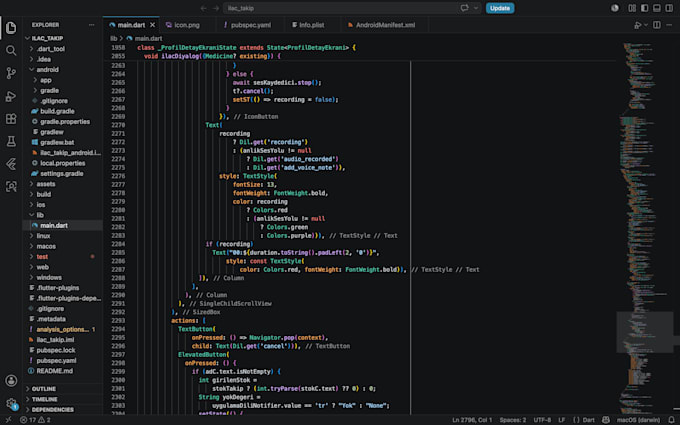The height and width of the screenshot is (425, 680).
Task: Open the Source Control view
Action: pos(11,73)
